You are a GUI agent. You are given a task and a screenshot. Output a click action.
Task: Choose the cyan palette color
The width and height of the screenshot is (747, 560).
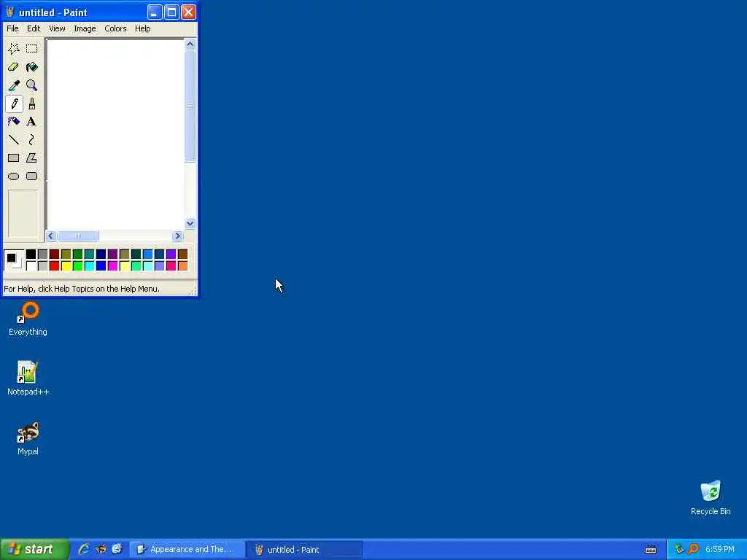90,265
